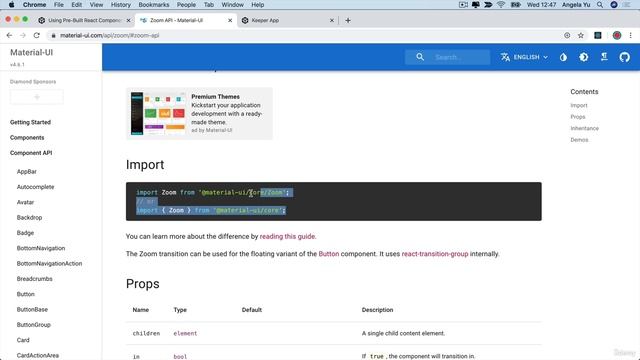Click the address bar URL
640x360 pixels.
click(109, 36)
